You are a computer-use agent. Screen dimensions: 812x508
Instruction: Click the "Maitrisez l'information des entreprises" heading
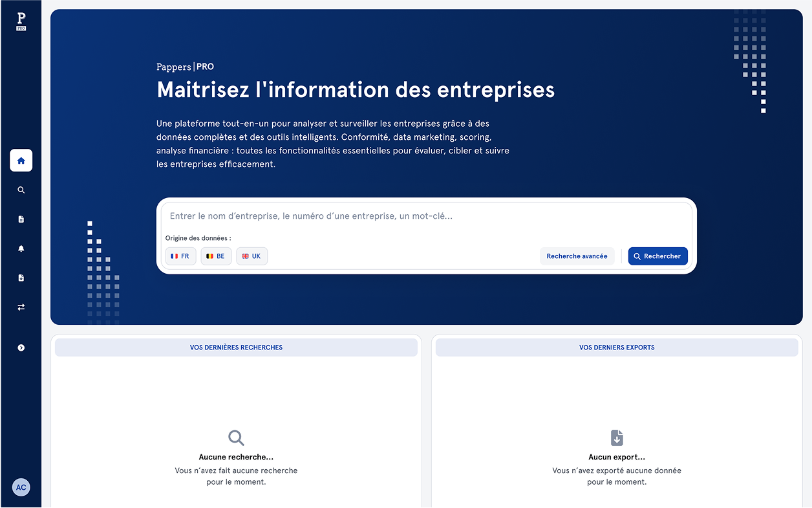pos(356,89)
